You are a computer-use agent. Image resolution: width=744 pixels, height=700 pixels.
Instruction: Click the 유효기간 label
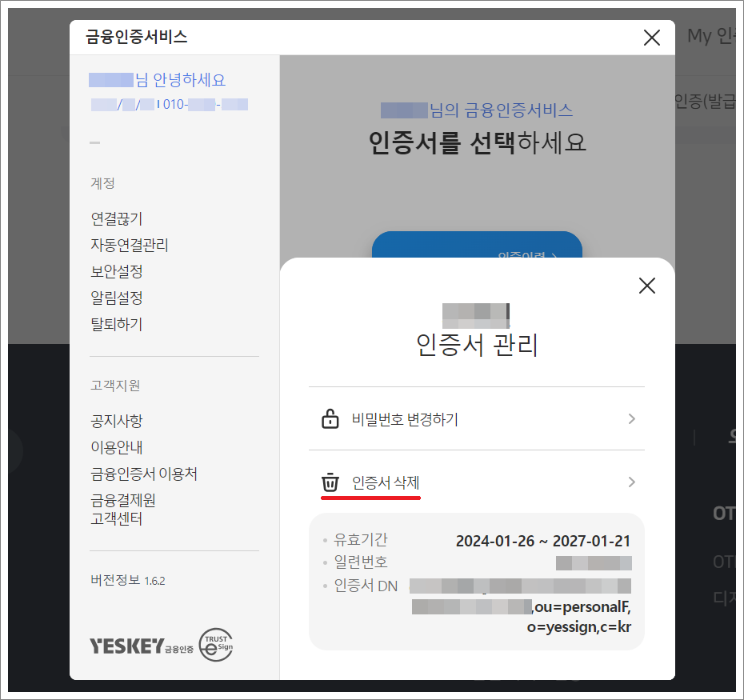361,539
